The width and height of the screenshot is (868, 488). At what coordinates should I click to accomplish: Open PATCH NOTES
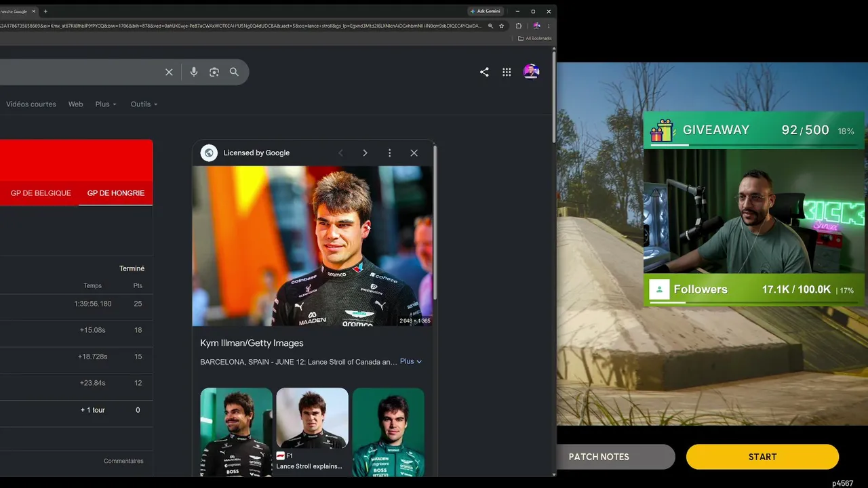[599, 457]
